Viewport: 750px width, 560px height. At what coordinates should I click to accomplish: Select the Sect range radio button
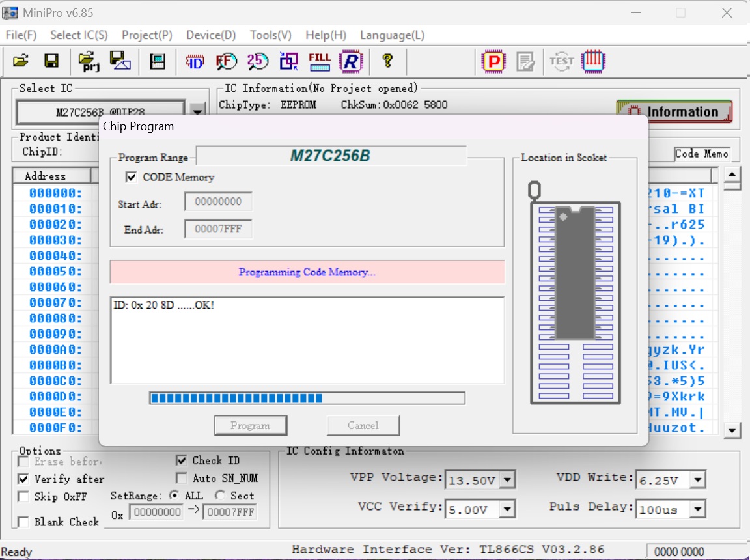(x=220, y=496)
